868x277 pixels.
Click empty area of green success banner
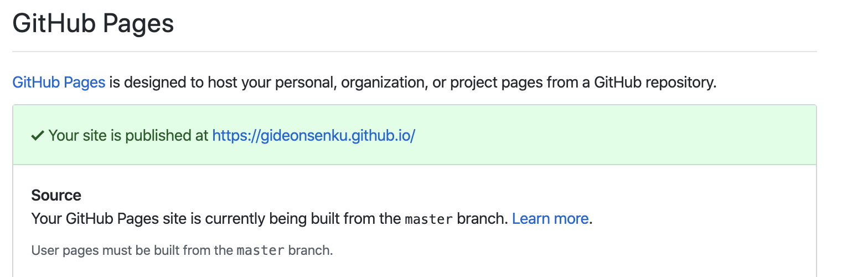click(x=609, y=136)
